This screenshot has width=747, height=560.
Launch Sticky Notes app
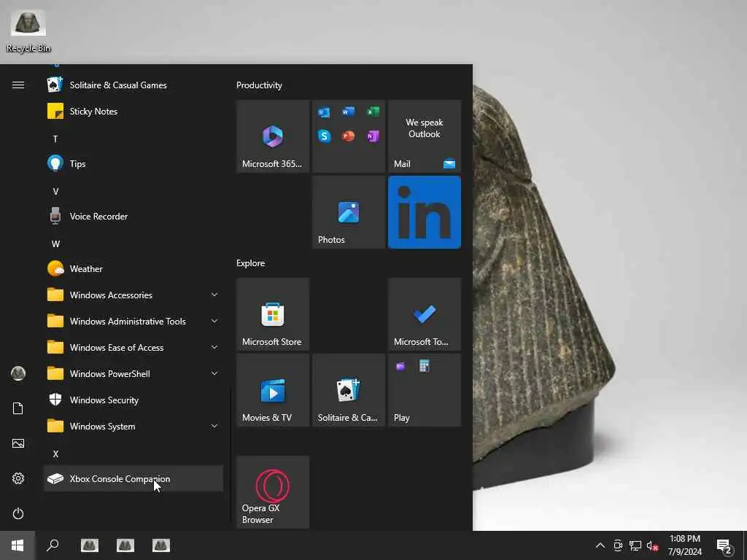pyautogui.click(x=133, y=112)
